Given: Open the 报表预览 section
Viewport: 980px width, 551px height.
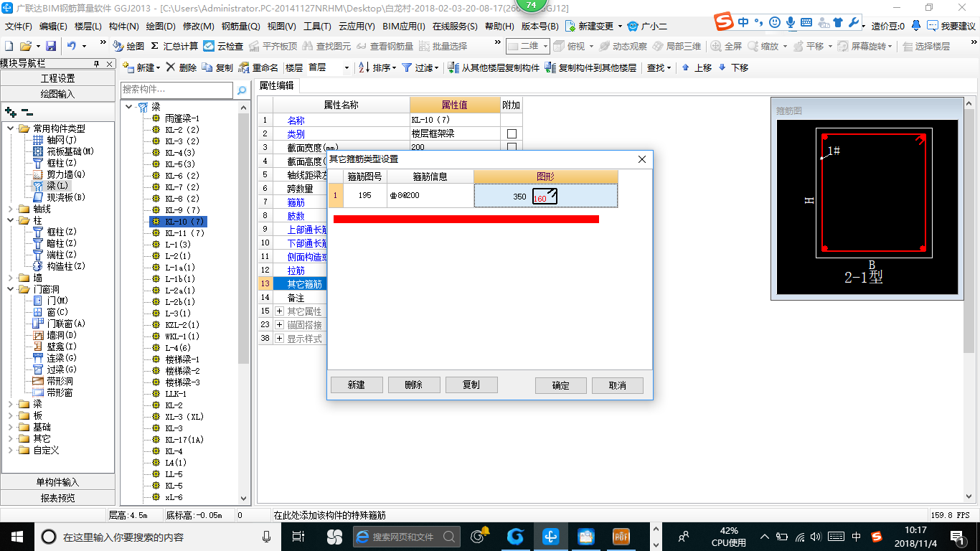Looking at the screenshot, I should (x=58, y=498).
